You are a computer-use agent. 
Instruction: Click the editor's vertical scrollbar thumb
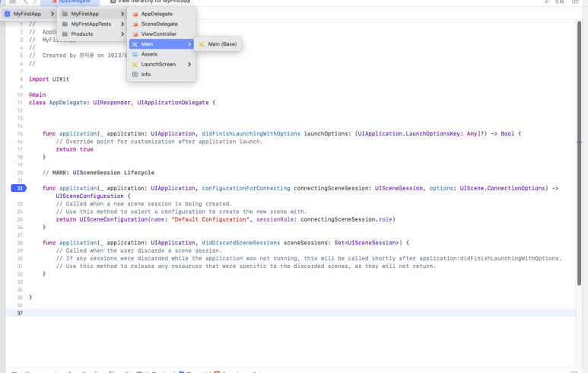tap(579, 153)
